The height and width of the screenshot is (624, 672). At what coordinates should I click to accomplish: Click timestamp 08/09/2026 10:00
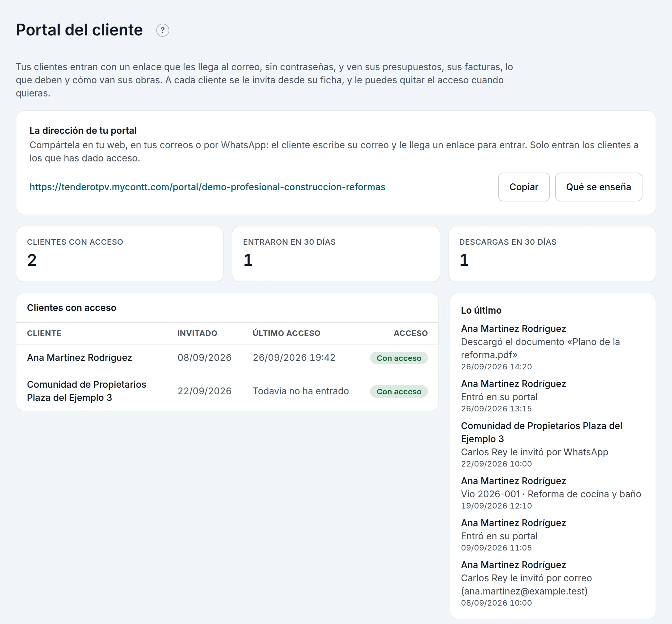496,603
